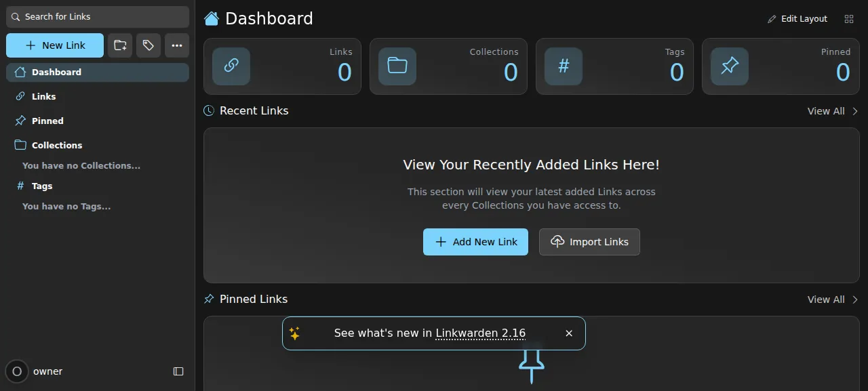Click the Collections count value 0
This screenshot has height=391, width=868.
point(511,73)
